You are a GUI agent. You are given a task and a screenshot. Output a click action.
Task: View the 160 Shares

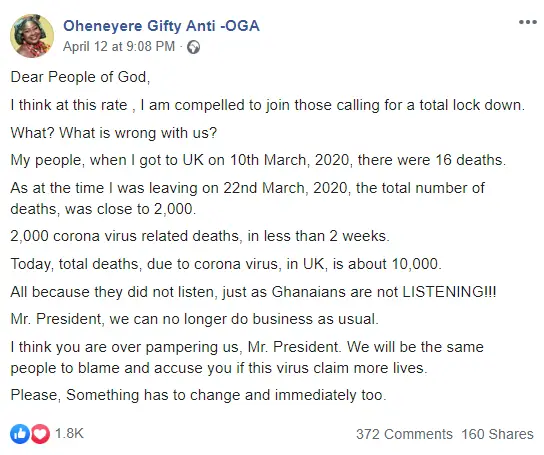click(x=497, y=434)
